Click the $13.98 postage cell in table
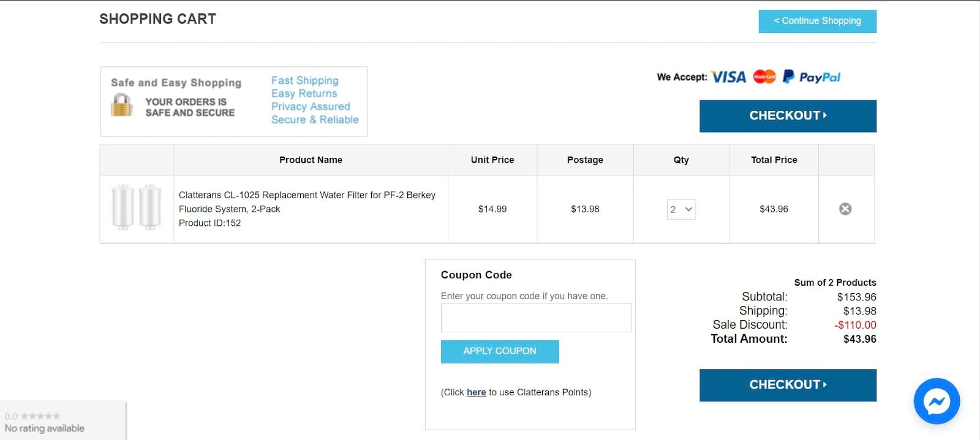The image size is (980, 440). 585,209
